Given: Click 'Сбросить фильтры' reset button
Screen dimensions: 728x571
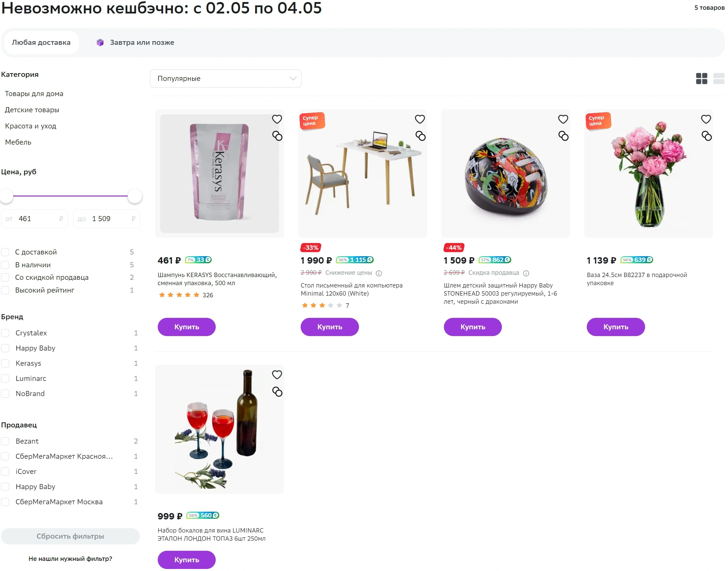Looking at the screenshot, I should (x=70, y=536).
